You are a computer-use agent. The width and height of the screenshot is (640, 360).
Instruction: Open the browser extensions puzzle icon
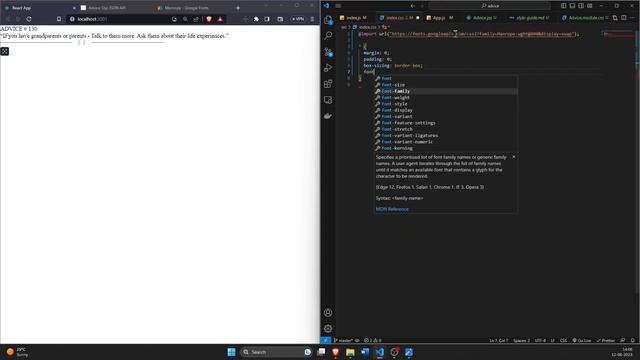click(x=256, y=19)
